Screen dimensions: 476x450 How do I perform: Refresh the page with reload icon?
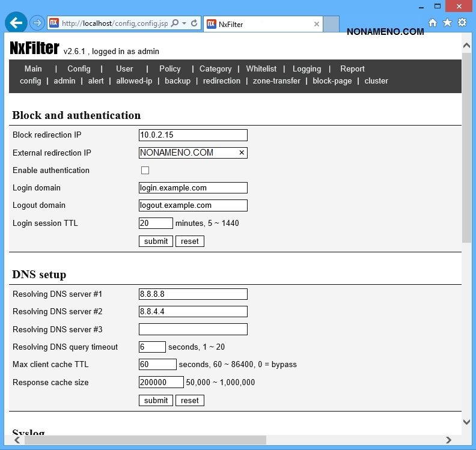[x=194, y=23]
